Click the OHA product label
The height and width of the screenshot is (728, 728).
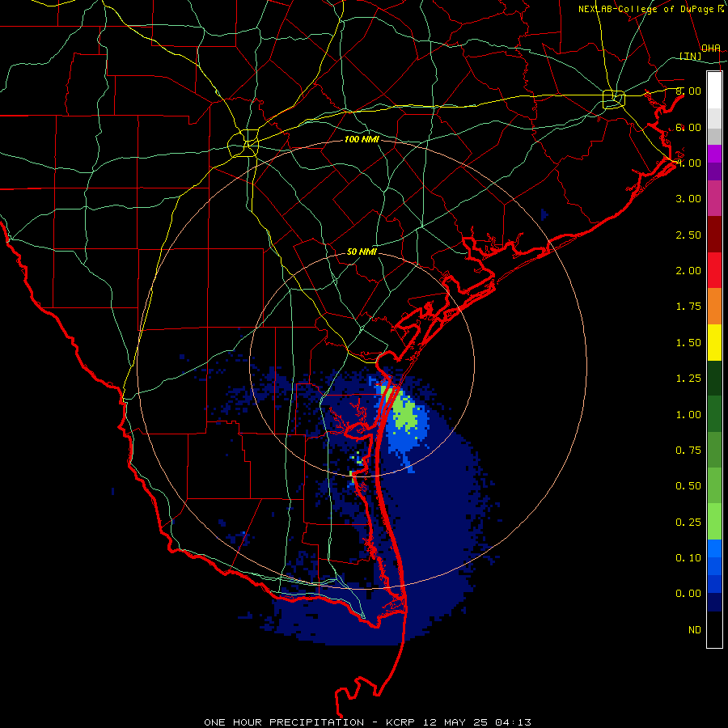click(x=711, y=48)
